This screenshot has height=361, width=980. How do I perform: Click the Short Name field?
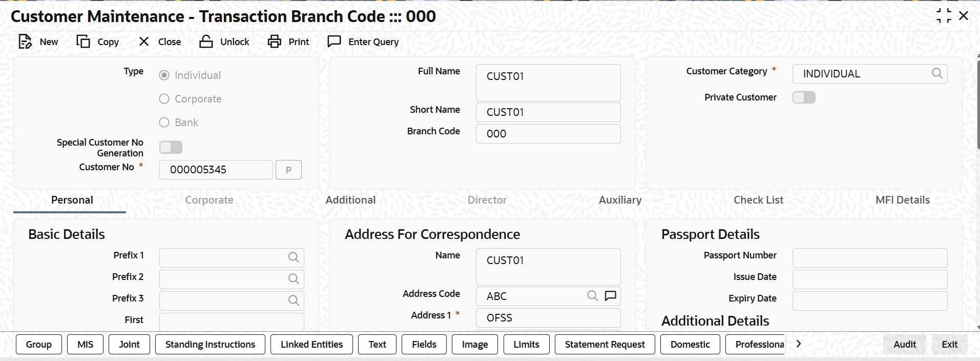(x=548, y=112)
